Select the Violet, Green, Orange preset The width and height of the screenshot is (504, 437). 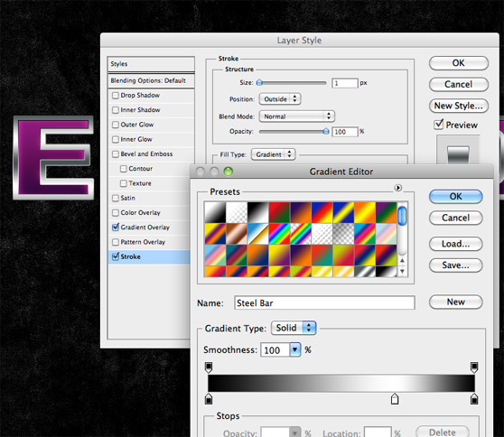pos(386,212)
